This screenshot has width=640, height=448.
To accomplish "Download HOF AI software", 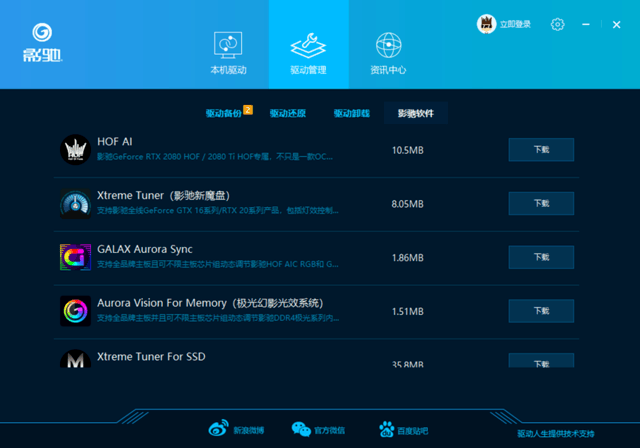I will tap(541, 150).
